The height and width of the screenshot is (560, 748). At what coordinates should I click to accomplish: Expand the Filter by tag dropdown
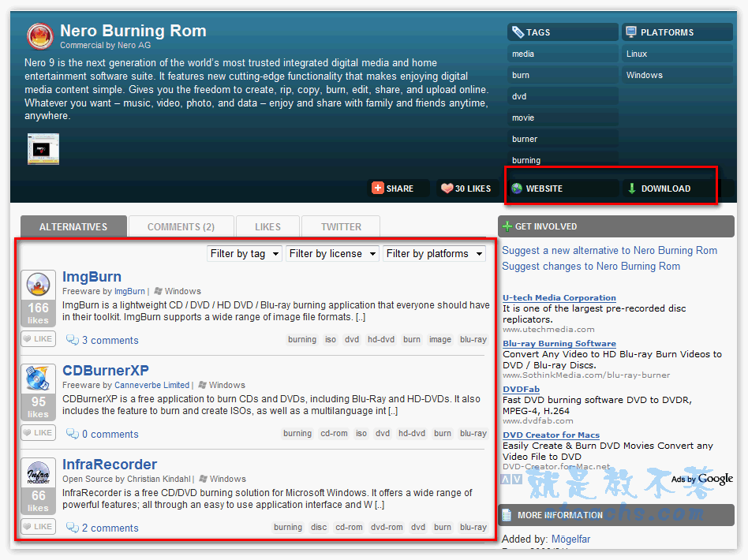pyautogui.click(x=244, y=253)
